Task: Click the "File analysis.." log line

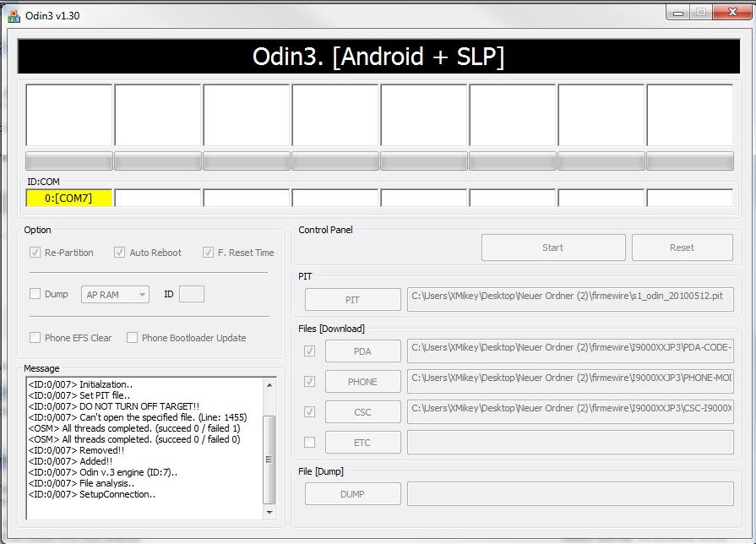Action: tap(81, 483)
